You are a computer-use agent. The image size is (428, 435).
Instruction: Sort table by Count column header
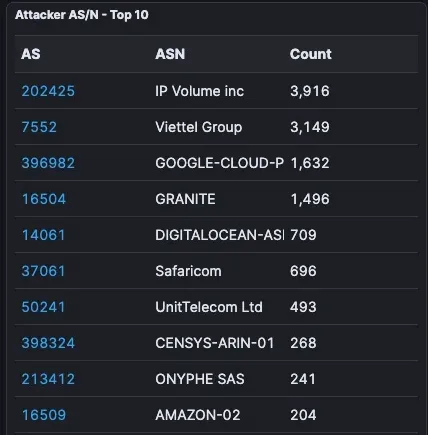click(x=311, y=54)
